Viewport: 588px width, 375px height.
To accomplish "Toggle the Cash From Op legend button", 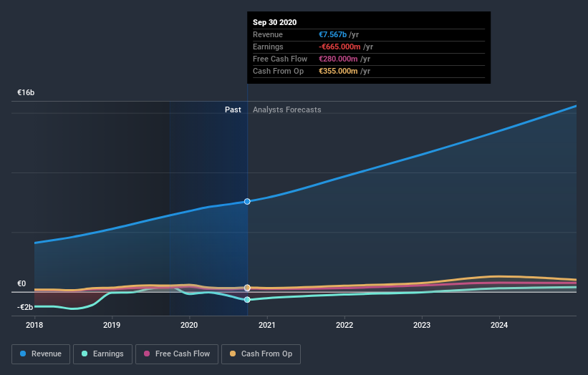I will point(261,354).
